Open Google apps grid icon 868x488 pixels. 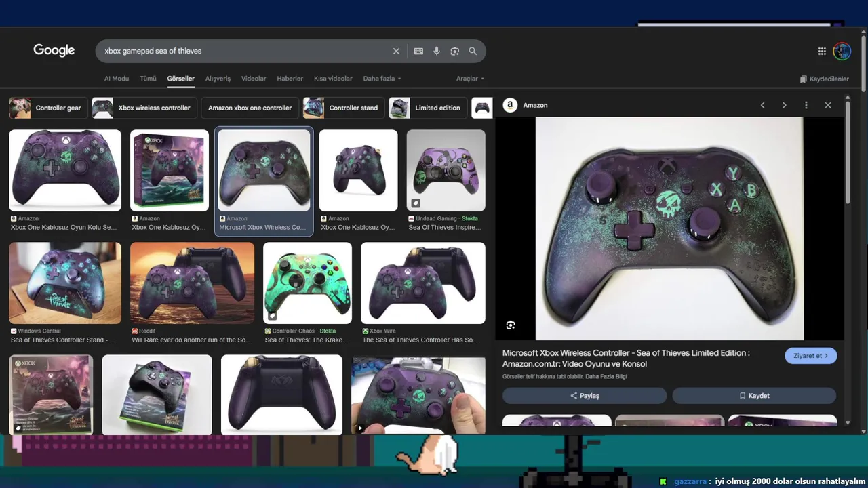click(822, 51)
